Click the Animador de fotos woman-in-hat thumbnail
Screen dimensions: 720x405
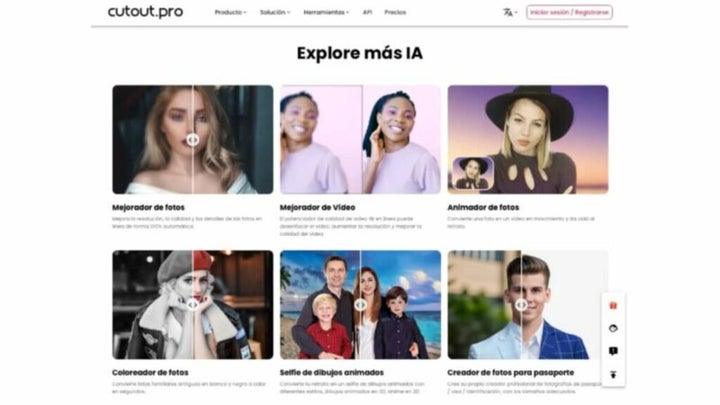pos(473,174)
